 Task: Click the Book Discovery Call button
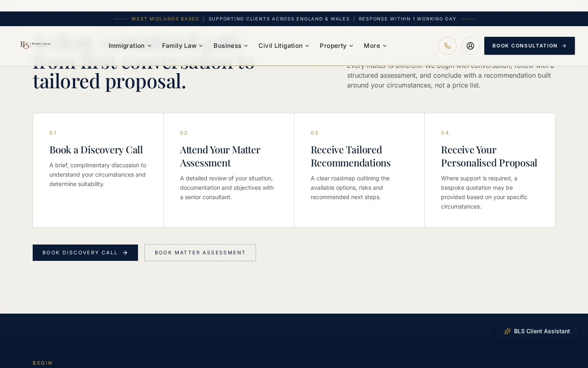85,253
